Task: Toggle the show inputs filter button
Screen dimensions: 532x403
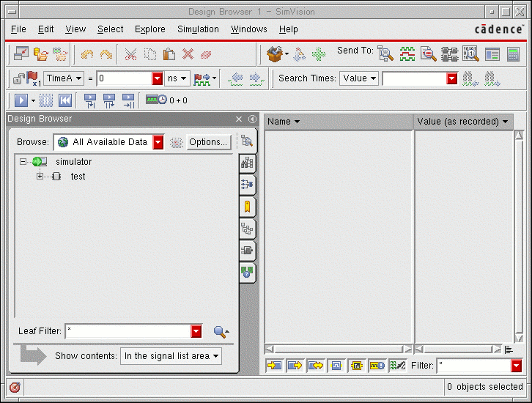Action: (x=274, y=366)
